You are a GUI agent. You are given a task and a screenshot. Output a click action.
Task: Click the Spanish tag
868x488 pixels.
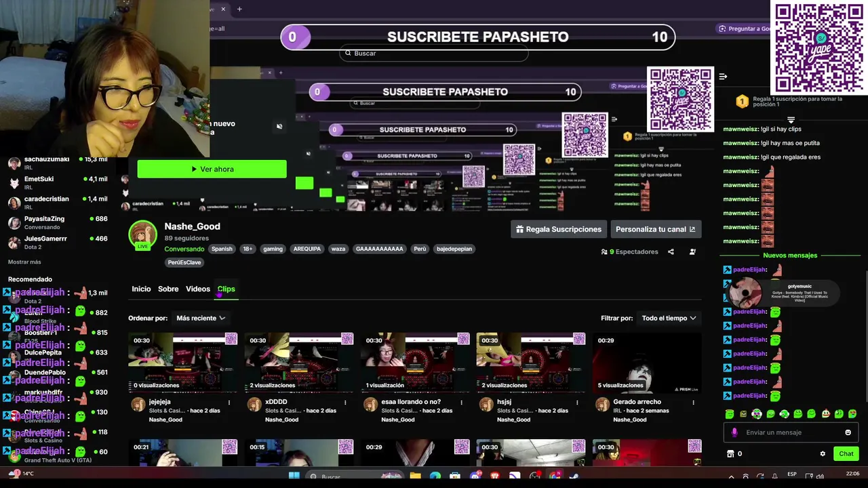point(222,249)
